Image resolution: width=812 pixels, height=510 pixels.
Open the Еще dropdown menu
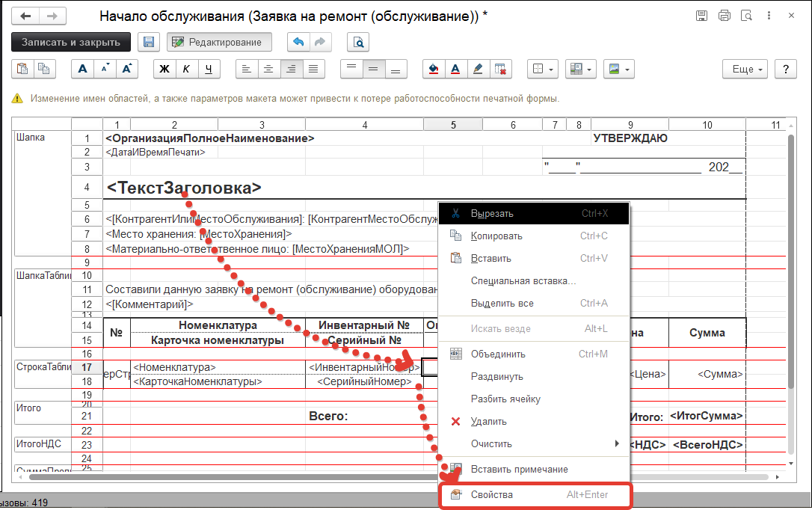pos(743,69)
